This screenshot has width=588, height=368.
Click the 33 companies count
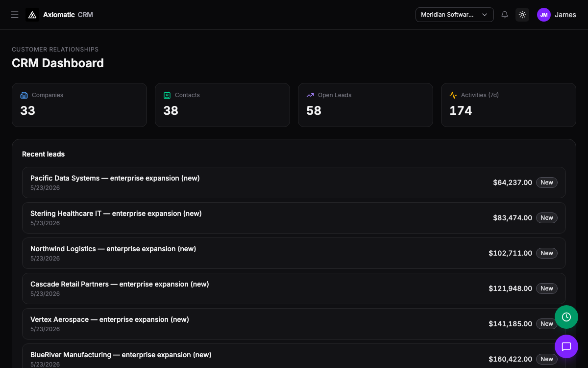[27, 111]
